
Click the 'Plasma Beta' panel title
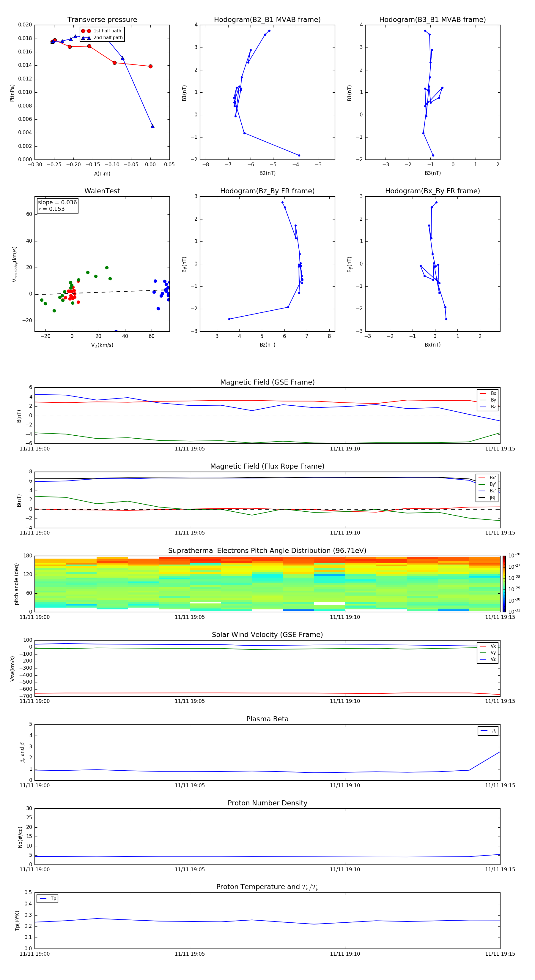click(267, 719)
